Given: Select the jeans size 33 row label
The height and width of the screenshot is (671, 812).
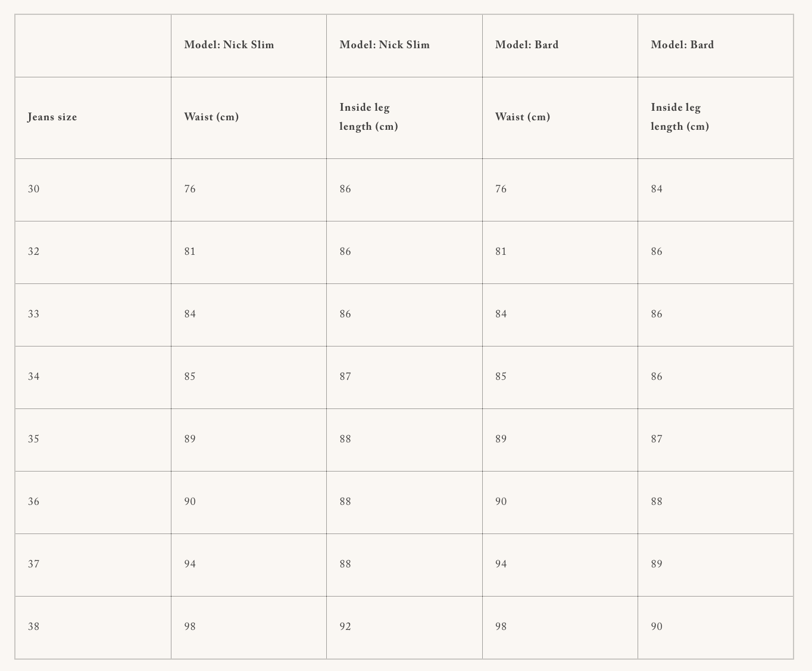Looking at the screenshot, I should 34,314.
